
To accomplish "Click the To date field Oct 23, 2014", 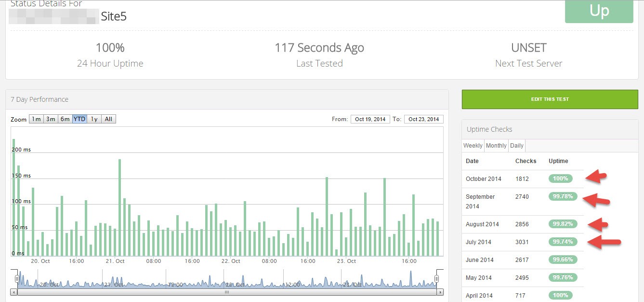I will point(424,119).
